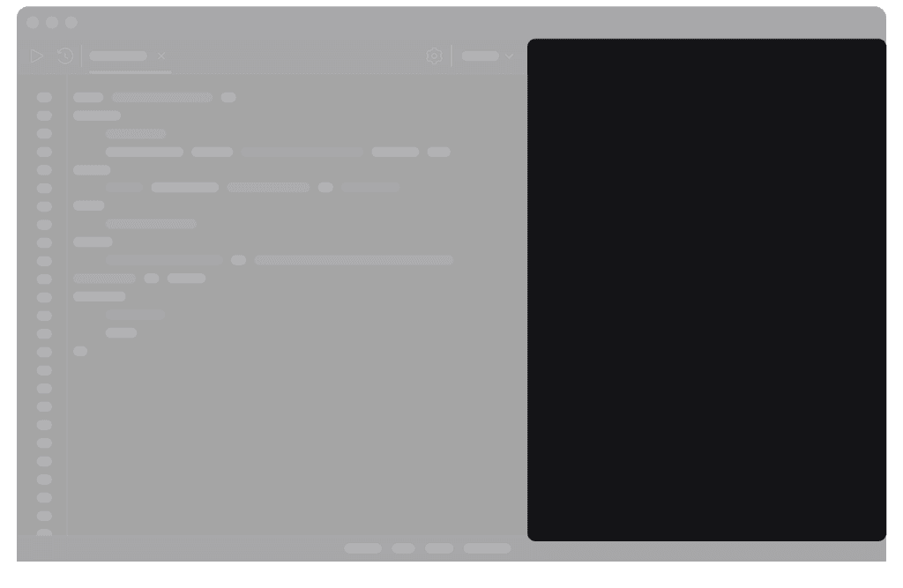Open the history/revert icon next to Run

pyautogui.click(x=63, y=56)
